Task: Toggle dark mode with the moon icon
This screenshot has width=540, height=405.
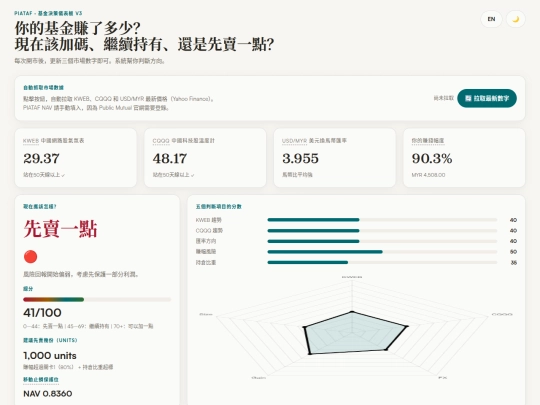Action: pos(516,19)
